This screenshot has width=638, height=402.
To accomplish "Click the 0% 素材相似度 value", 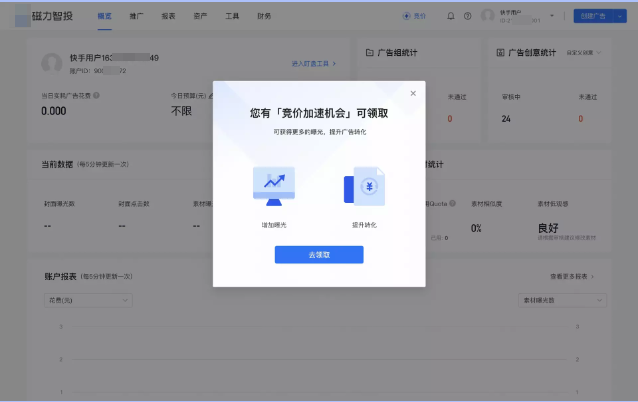I will (476, 228).
